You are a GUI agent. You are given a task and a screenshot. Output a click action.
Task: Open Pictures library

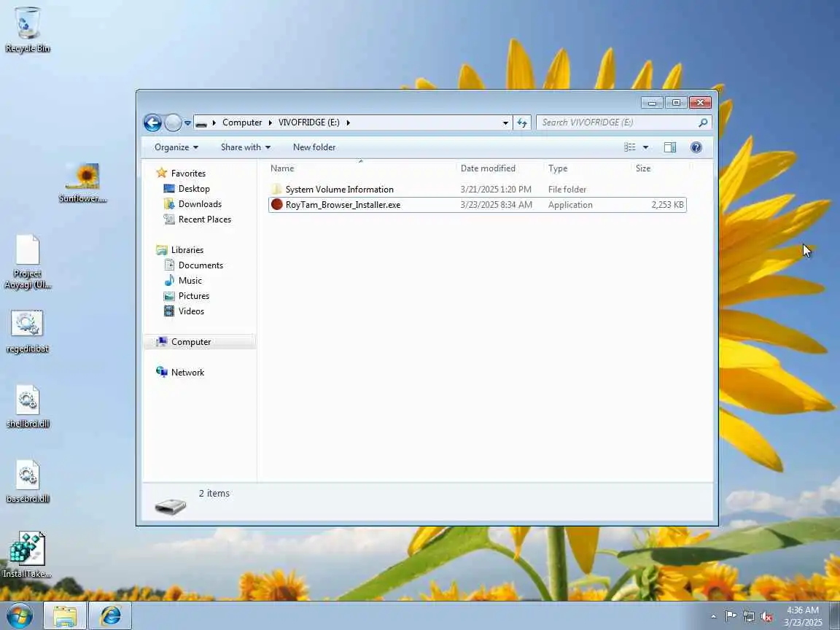193,296
